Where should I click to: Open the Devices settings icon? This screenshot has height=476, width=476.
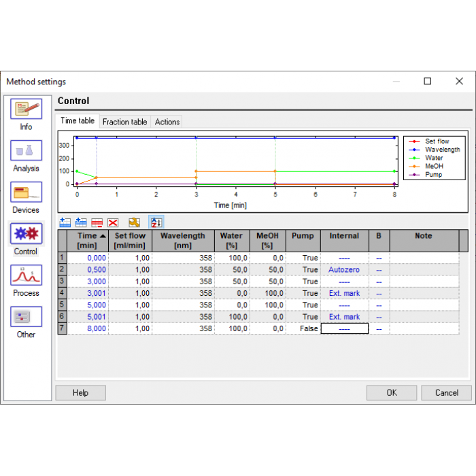[26, 192]
